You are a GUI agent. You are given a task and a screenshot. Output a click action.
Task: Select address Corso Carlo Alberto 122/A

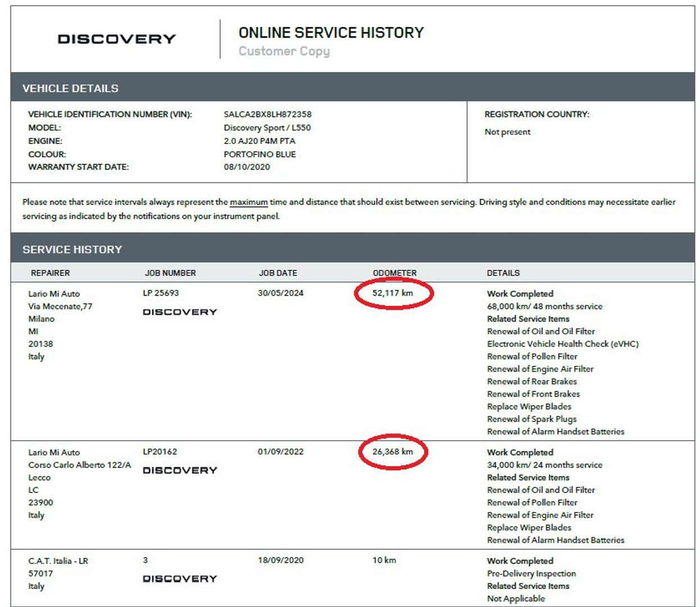click(80, 465)
